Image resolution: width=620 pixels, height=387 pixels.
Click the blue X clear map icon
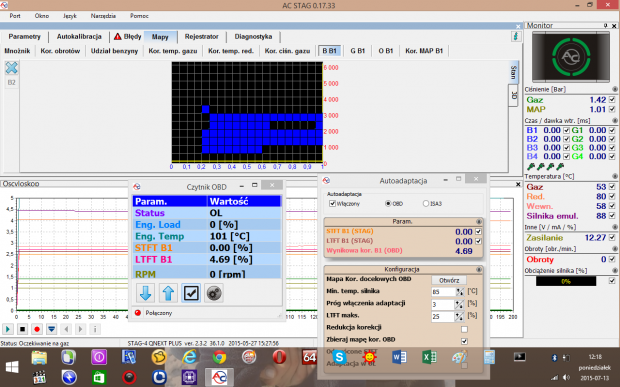pos(11,68)
